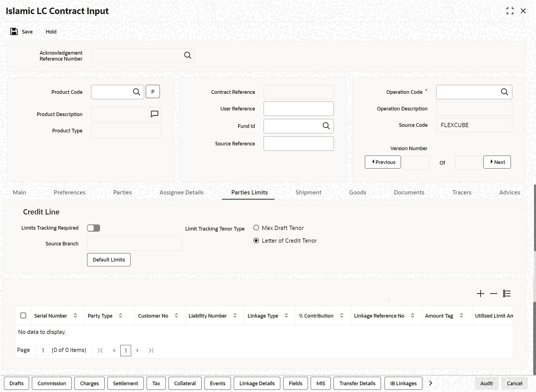Screen dimensions: 536x392
Task: Switch to the Shipment tab
Action: coord(308,192)
